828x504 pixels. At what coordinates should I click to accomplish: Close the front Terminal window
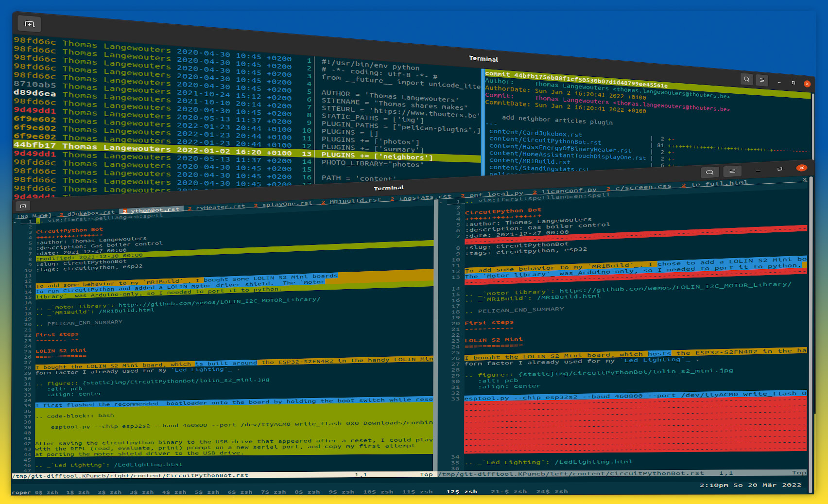[x=802, y=168]
